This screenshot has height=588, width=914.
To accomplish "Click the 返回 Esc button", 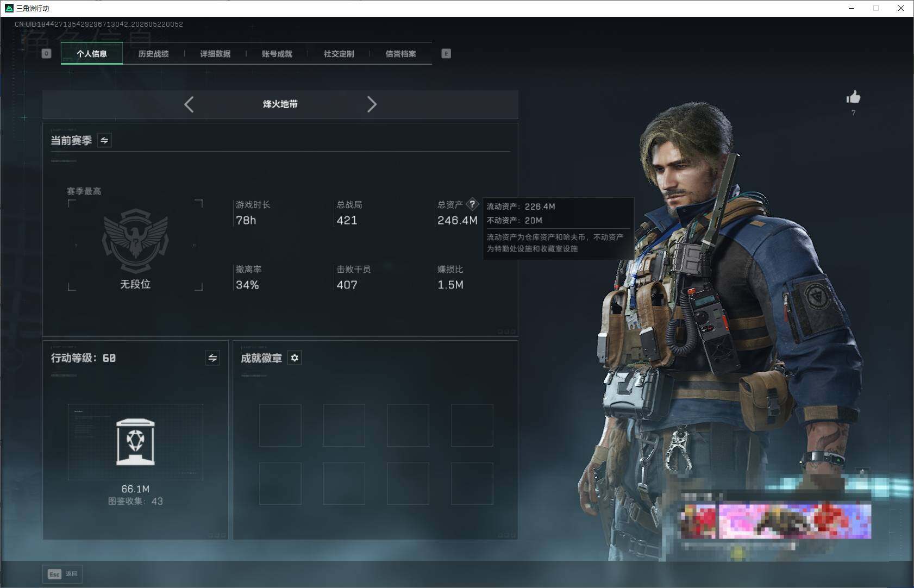I will pos(62,574).
